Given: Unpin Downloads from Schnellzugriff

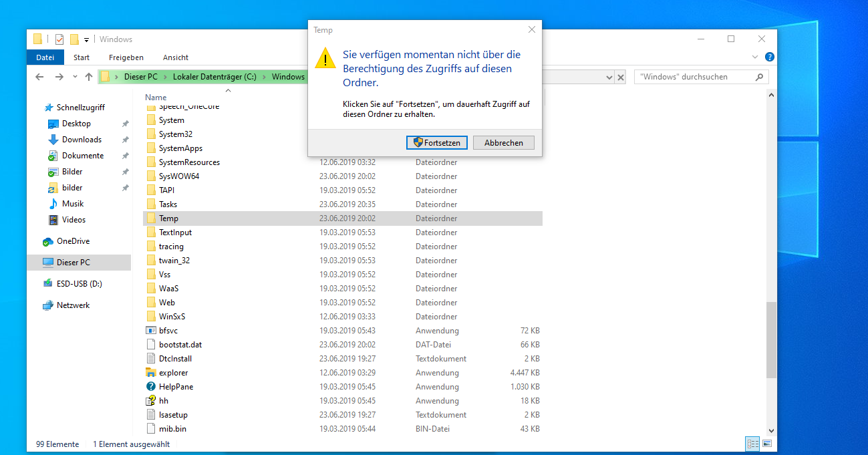Looking at the screenshot, I should (x=124, y=139).
